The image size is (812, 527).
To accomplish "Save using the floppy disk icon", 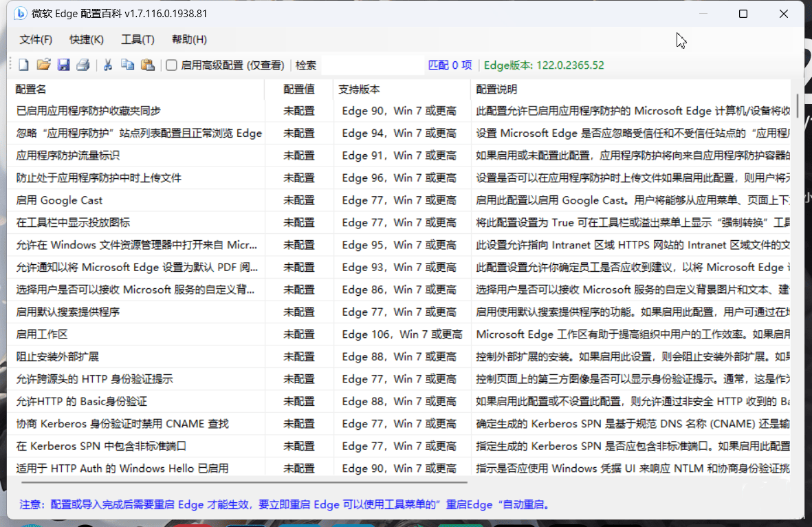I will coord(63,65).
